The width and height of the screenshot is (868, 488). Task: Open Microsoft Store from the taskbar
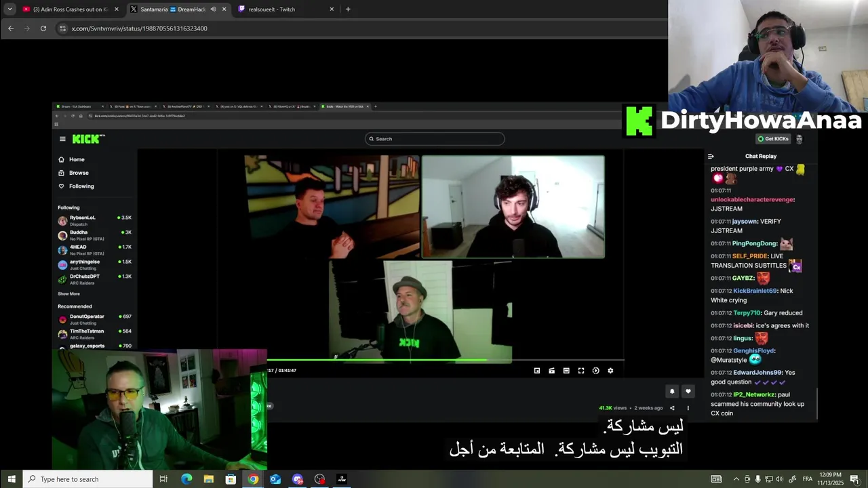[231, 479]
